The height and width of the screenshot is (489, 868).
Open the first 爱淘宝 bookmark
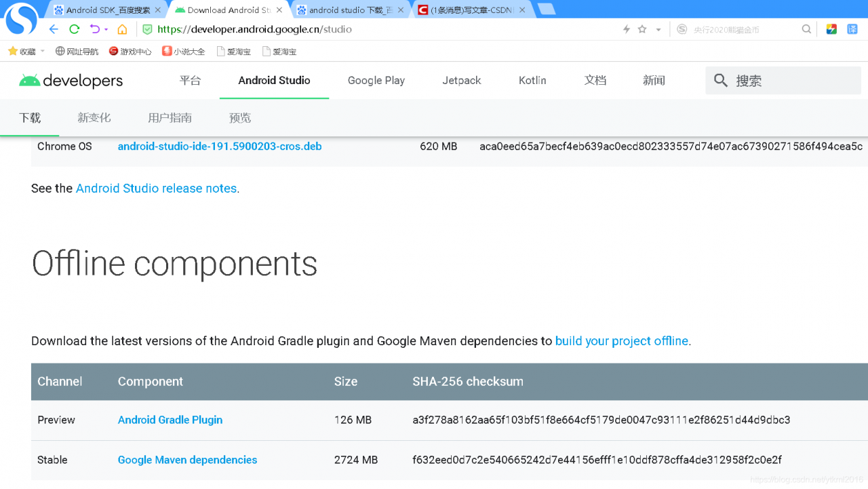point(233,52)
